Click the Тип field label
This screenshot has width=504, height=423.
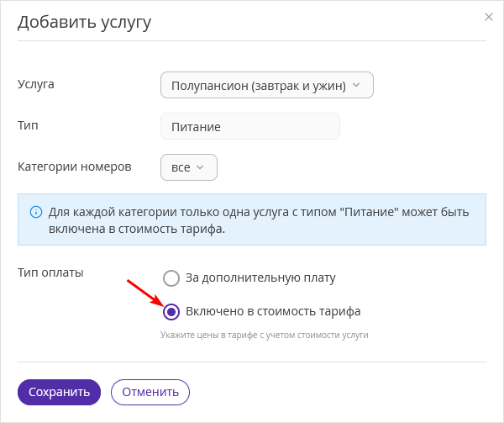(28, 125)
